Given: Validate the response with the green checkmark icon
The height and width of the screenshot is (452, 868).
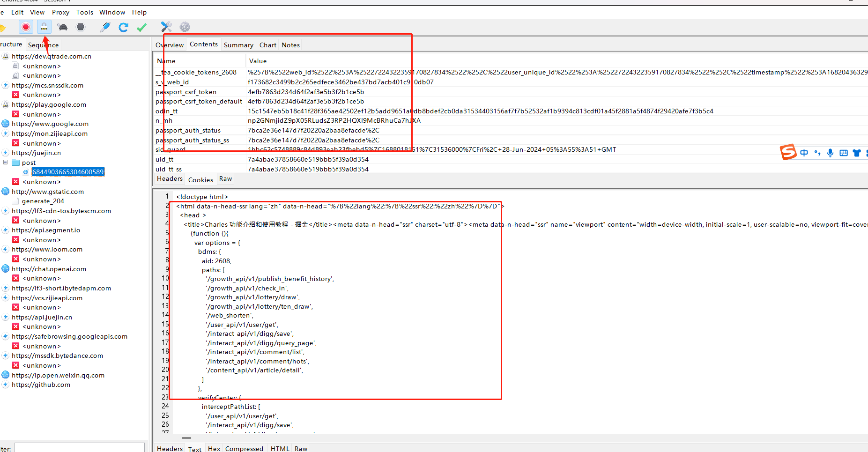Looking at the screenshot, I should (x=141, y=27).
